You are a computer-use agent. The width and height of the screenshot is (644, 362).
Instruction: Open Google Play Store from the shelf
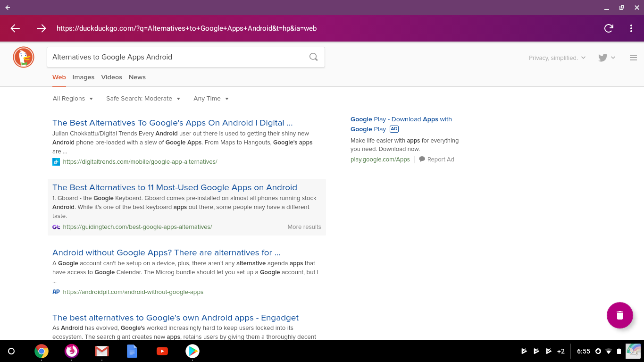pyautogui.click(x=192, y=351)
